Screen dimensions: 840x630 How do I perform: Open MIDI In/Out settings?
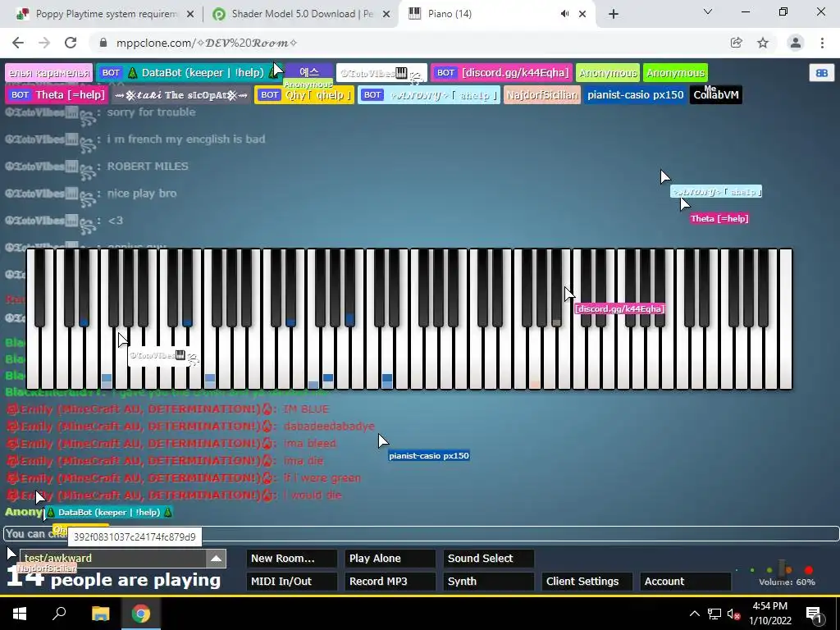[x=291, y=582]
